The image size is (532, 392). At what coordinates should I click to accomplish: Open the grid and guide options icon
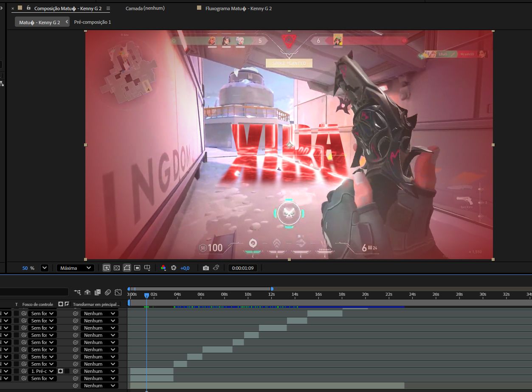[x=147, y=268]
